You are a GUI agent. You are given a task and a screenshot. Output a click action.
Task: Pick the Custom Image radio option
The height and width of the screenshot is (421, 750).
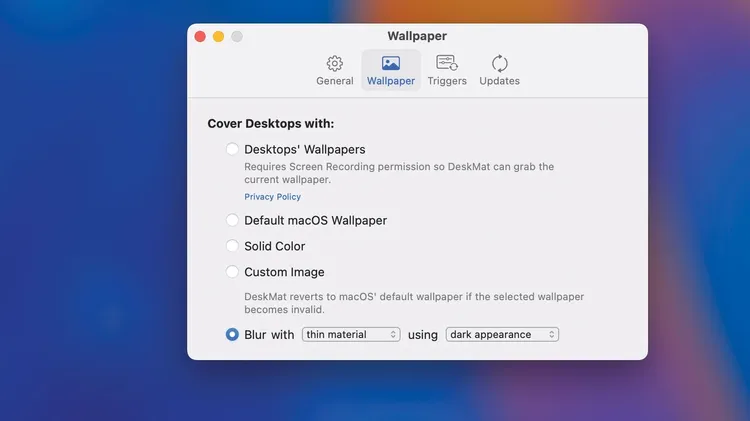pyautogui.click(x=232, y=272)
